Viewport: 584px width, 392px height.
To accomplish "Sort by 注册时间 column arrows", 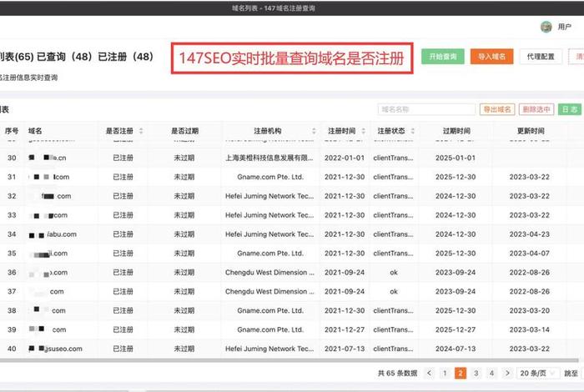I will (x=364, y=131).
